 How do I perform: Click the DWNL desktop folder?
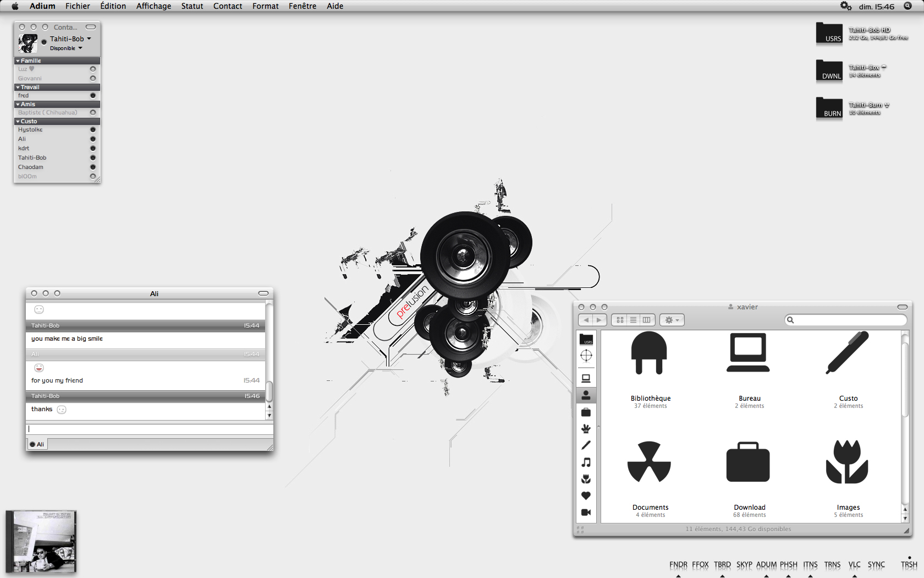click(x=829, y=71)
